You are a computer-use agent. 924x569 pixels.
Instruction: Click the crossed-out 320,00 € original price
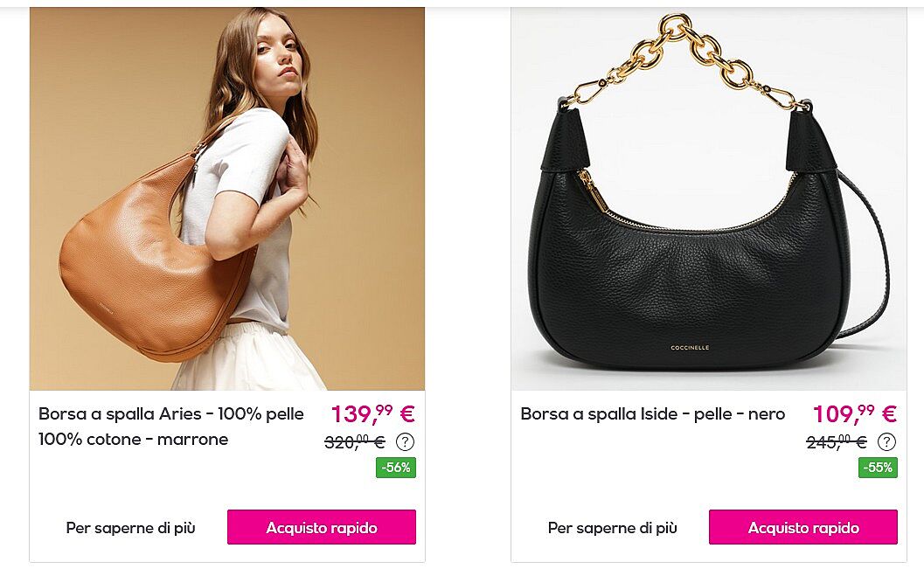[355, 441]
